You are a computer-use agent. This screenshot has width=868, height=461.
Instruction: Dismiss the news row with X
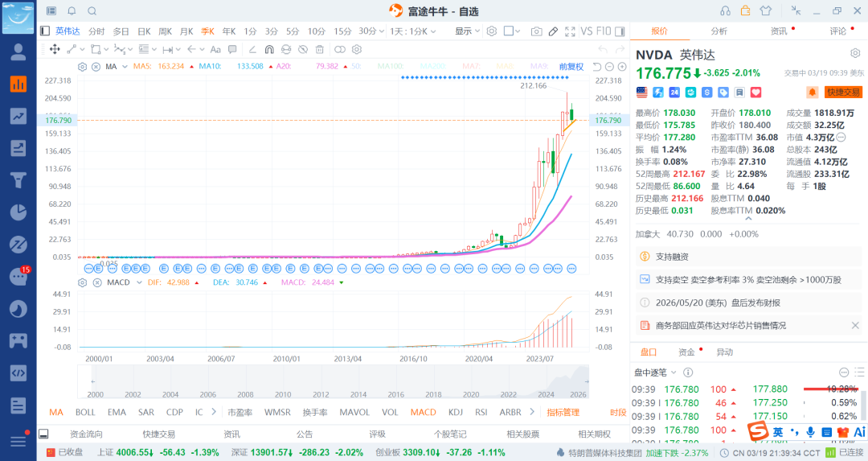pyautogui.click(x=855, y=325)
